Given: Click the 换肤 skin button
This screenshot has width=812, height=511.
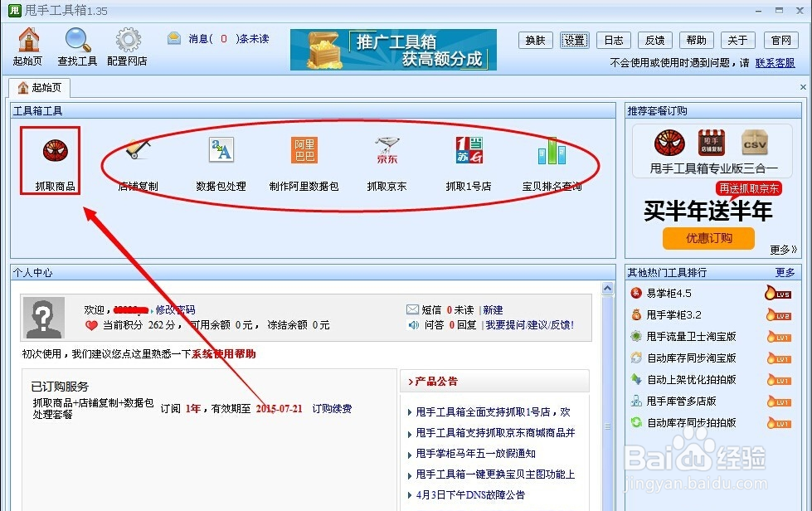Looking at the screenshot, I should coord(536,41).
